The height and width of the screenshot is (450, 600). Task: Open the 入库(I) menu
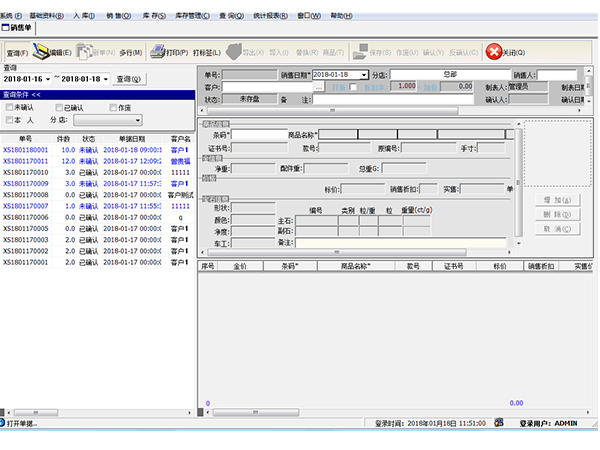point(84,16)
